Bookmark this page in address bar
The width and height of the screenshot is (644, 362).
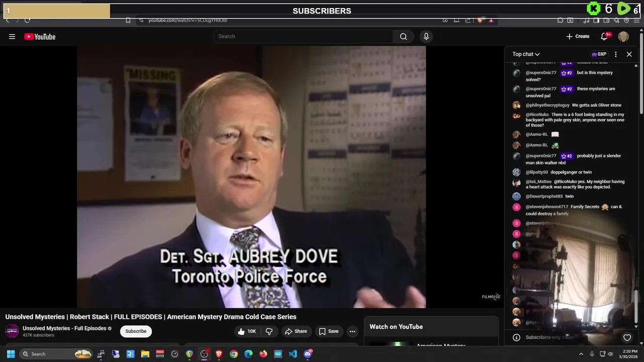tap(128, 20)
